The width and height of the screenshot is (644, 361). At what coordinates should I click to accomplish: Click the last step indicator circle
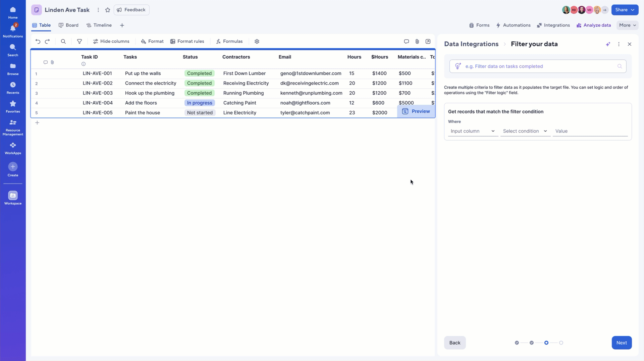(x=561, y=343)
